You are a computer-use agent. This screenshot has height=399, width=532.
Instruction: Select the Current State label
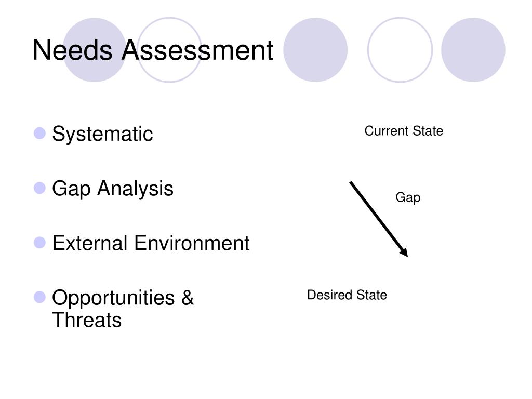coord(404,131)
